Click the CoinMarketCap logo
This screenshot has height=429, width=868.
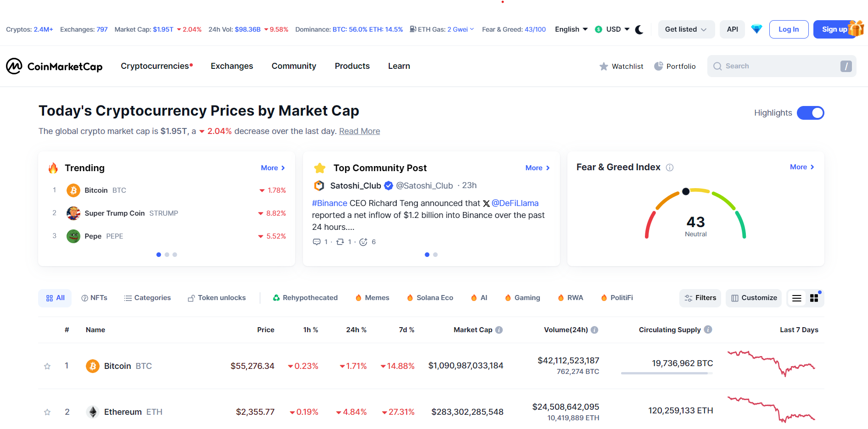(x=54, y=66)
